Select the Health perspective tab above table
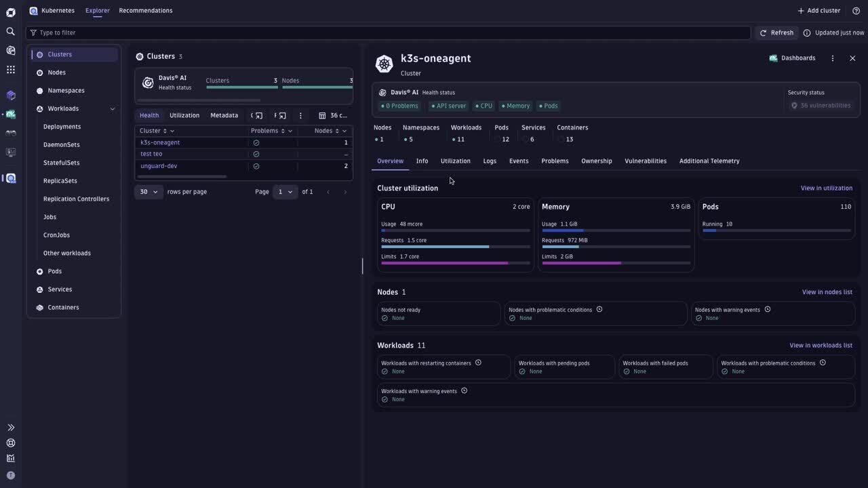Screen dimensions: 868x488 coord(149,115)
